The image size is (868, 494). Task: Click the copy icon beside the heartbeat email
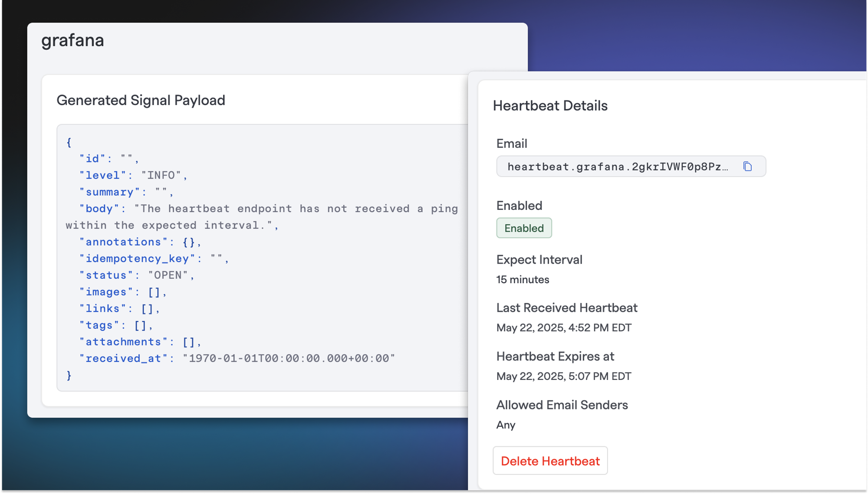[747, 166]
